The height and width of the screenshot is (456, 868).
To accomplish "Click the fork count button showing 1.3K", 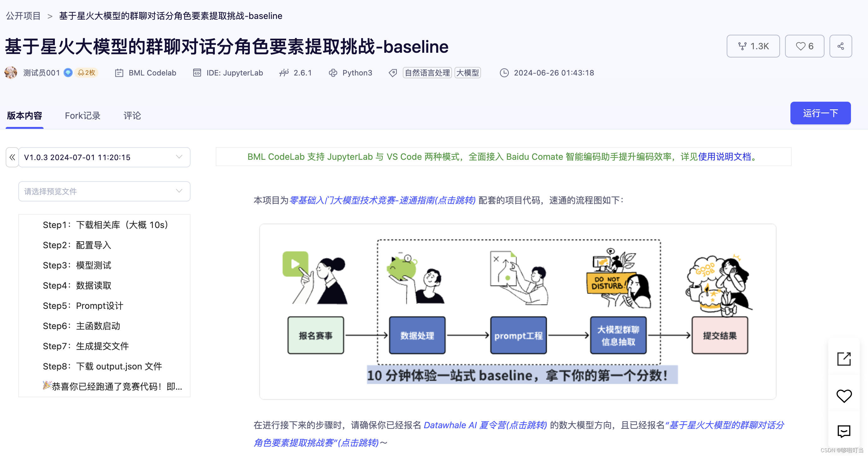I will pyautogui.click(x=753, y=46).
